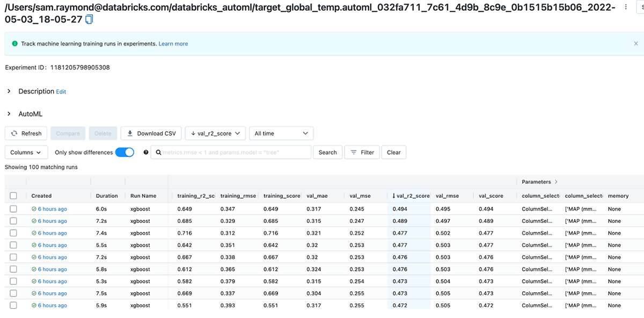Open the val_r2_score sort dropdown

(x=215, y=133)
